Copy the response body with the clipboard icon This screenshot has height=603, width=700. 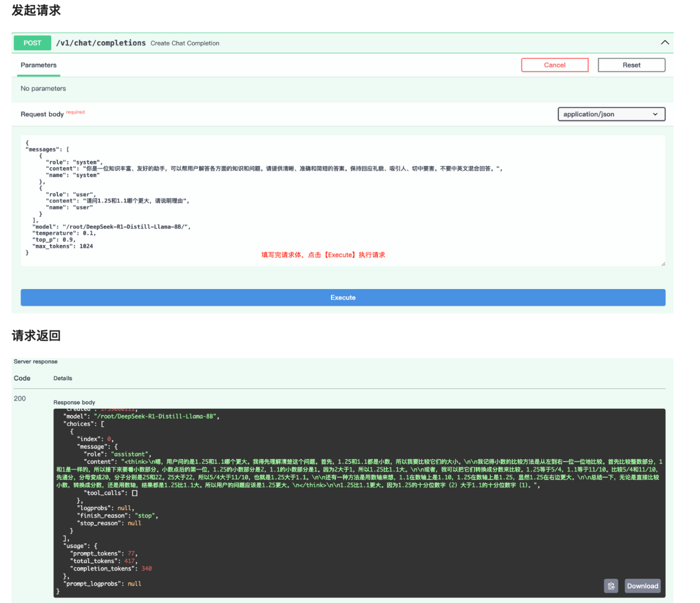[x=611, y=586]
